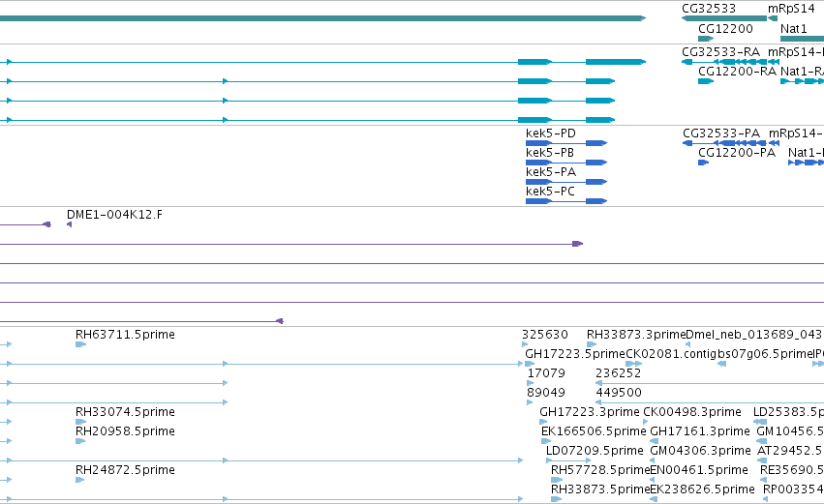This screenshot has width=824, height=504.
Task: Click the RH57728.5prime EST label
Action: 600,470
